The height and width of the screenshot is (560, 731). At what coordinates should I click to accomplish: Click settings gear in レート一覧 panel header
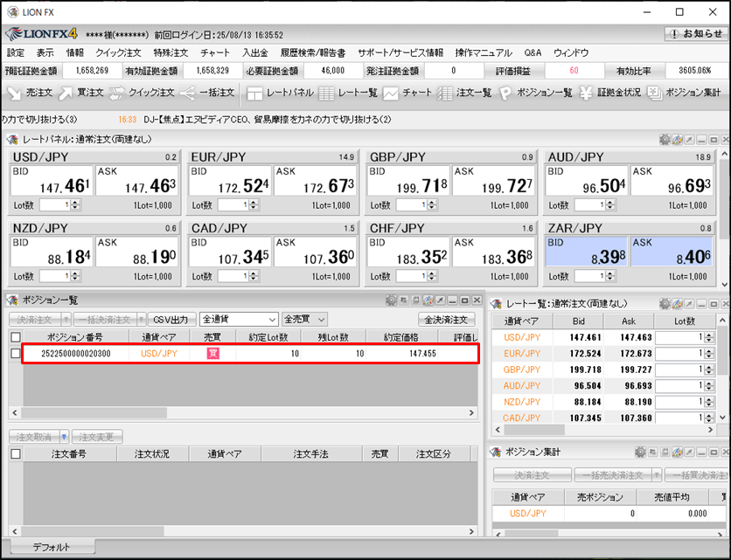tap(665, 303)
